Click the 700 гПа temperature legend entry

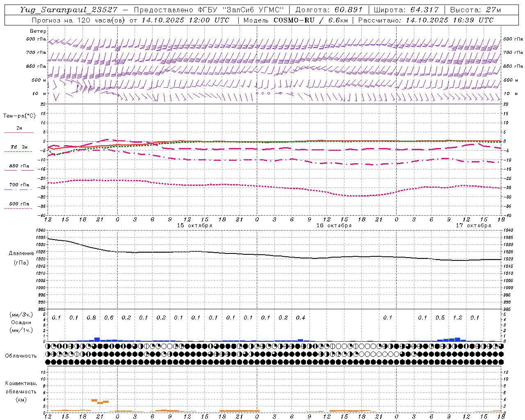coord(19,185)
